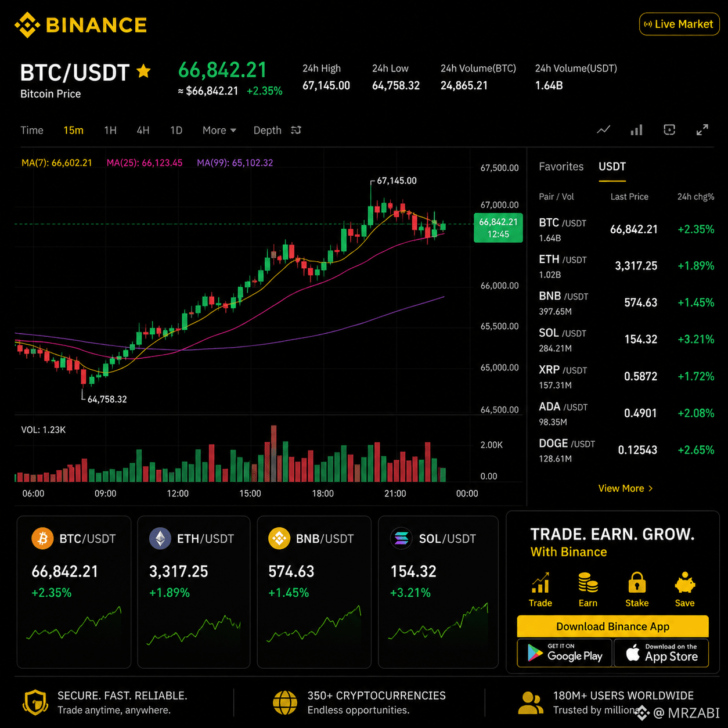
Task: Sort by 24h chg% column
Action: click(695, 197)
